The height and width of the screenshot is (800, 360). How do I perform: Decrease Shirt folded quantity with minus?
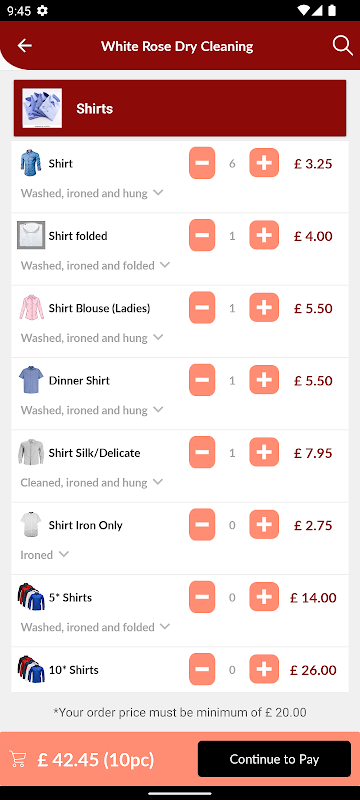point(202,236)
